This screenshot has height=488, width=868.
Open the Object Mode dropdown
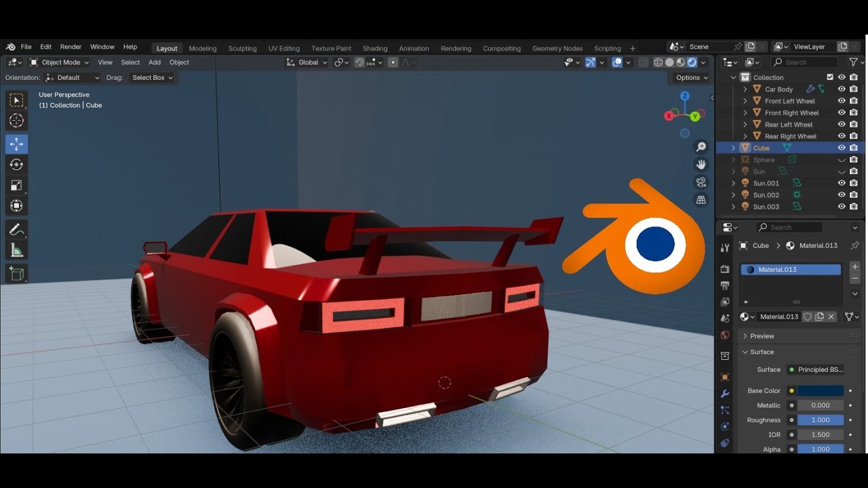coord(60,62)
